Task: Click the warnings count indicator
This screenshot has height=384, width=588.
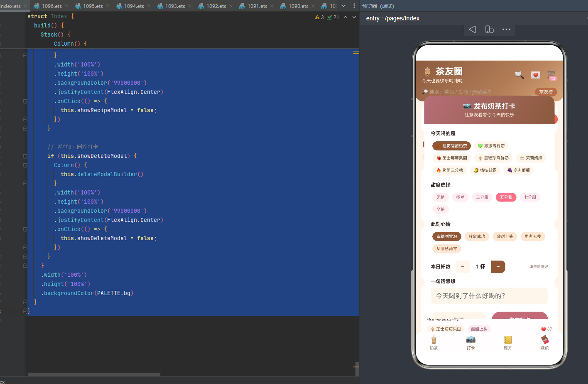Action: (x=319, y=17)
